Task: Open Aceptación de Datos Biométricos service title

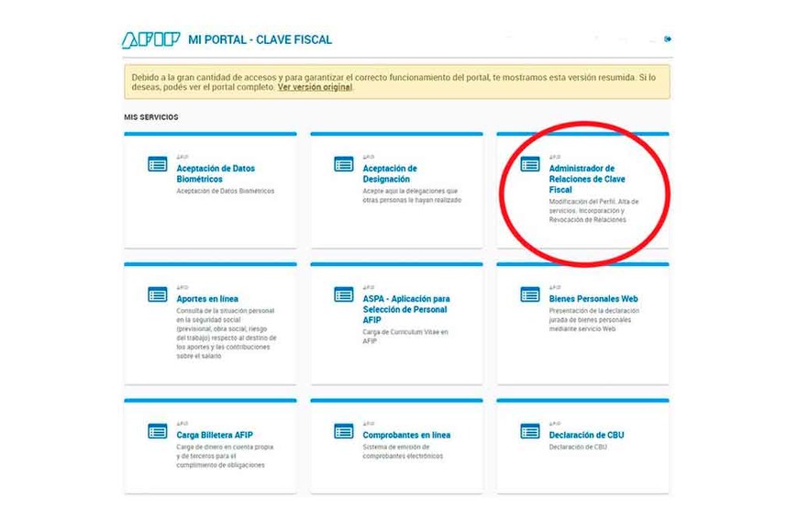Action: click(x=216, y=174)
